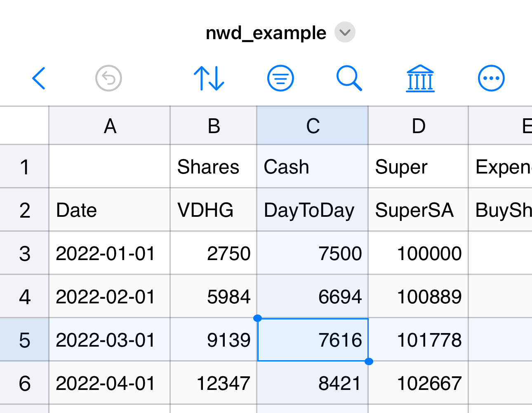Select the 2022-01-01 cell
The image size is (532, 413).
pos(110,253)
